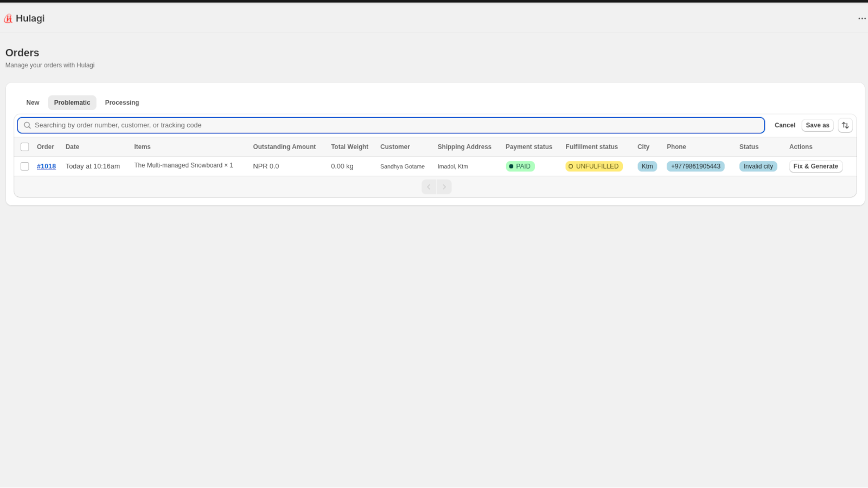Screen dimensions: 868x488
Task: Select the Problematic tab
Action: (72, 102)
